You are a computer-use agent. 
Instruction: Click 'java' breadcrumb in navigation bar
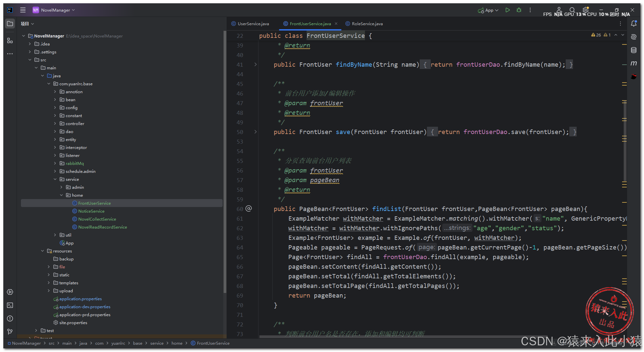pyautogui.click(x=83, y=343)
